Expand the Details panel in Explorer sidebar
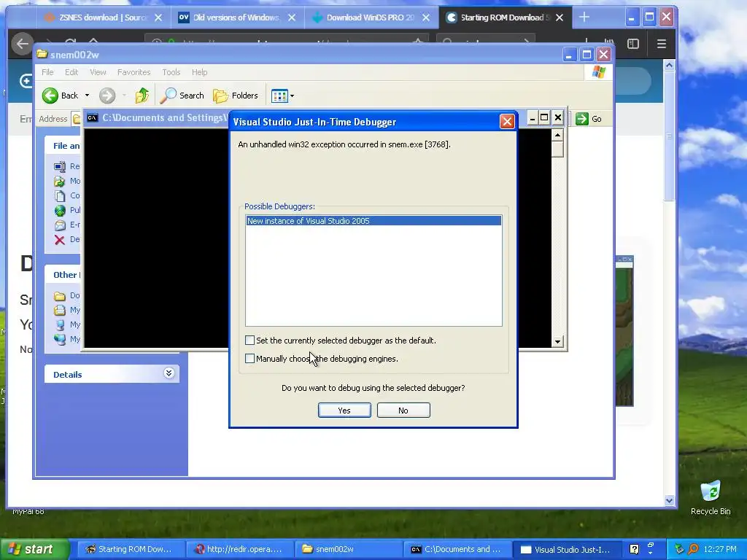The width and height of the screenshot is (747, 560). 169,373
